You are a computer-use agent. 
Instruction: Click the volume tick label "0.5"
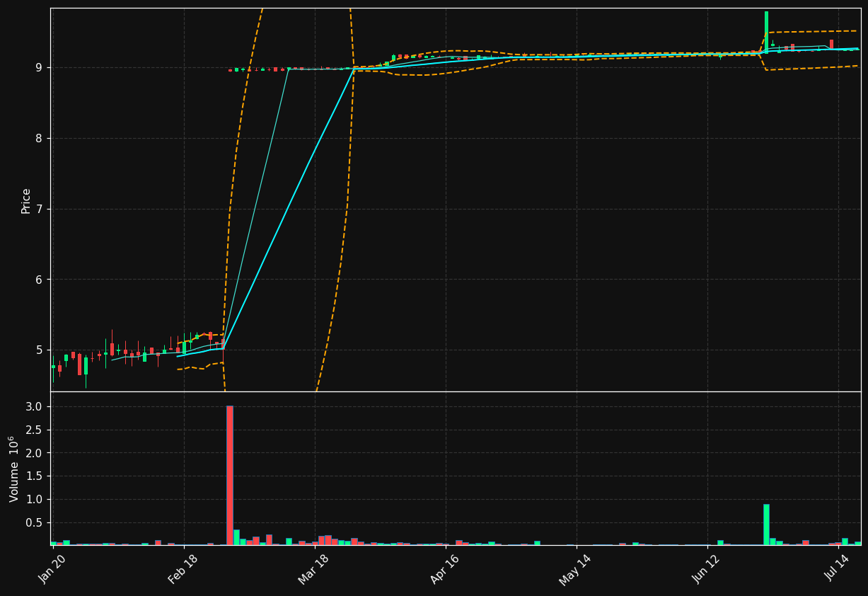pyautogui.click(x=35, y=523)
